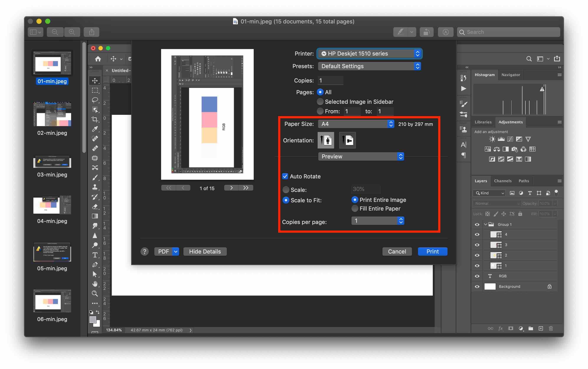Click the Share icon in Preview toolbar

[91, 32]
